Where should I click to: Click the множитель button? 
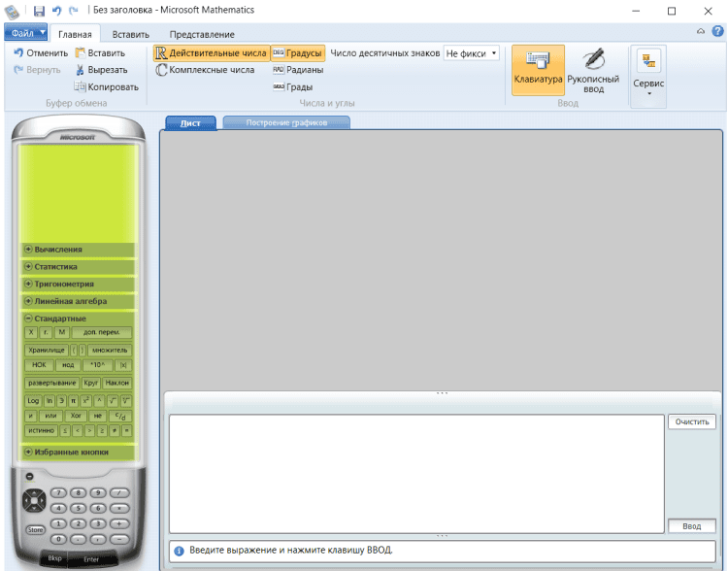point(110,351)
